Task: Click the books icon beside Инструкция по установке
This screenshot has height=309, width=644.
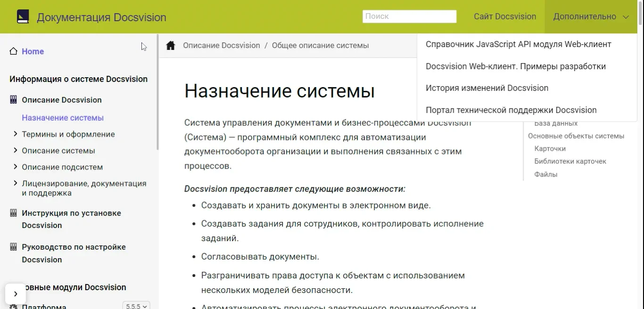Action: 13,213
